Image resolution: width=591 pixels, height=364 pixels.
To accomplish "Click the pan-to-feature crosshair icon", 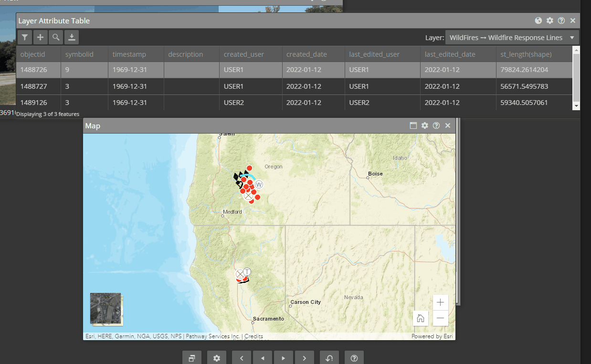I will (x=40, y=37).
